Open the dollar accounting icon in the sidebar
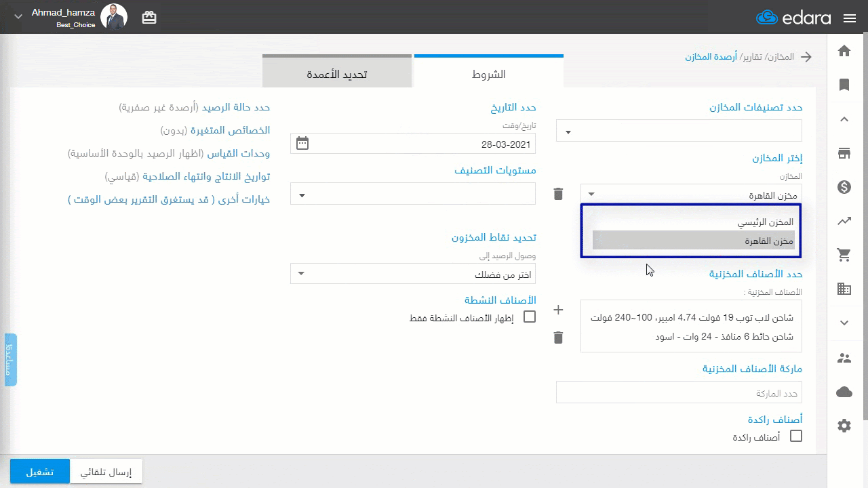Screen dimensions: 868x488 [844, 187]
